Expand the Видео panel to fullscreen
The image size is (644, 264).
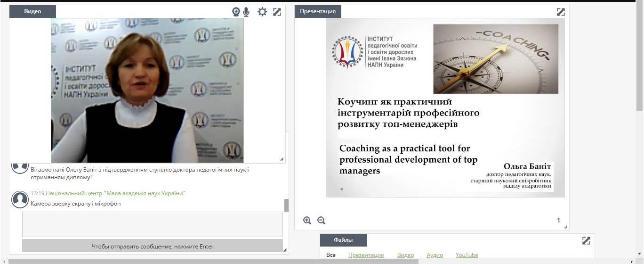[x=277, y=12]
